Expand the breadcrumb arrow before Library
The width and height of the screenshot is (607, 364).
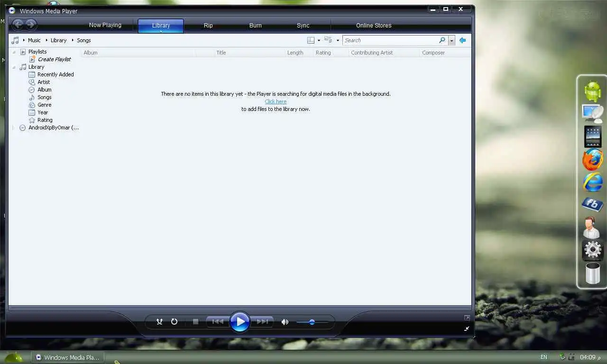pyautogui.click(x=46, y=40)
